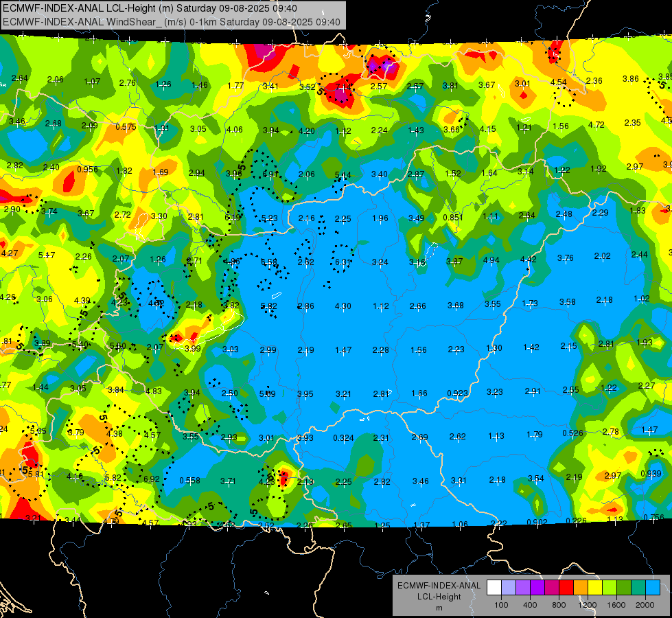This screenshot has width=672, height=618.
Task: Click the wind shear value '5.40'
Action: [80, 344]
